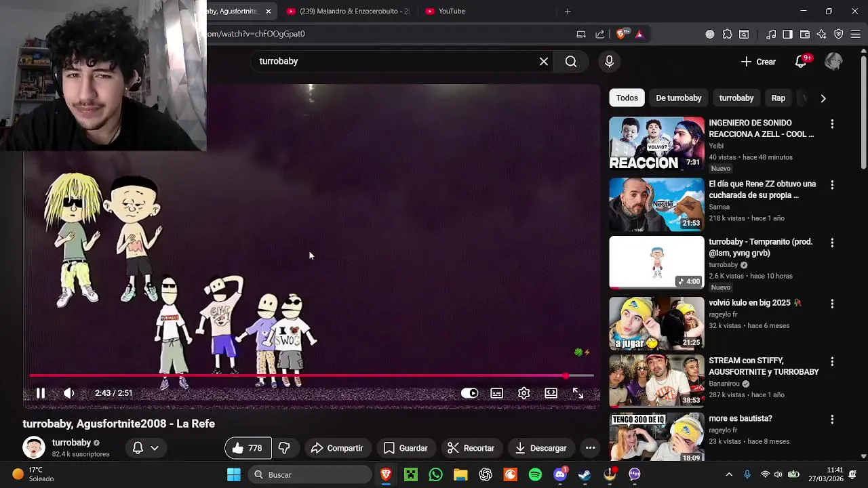Viewport: 868px width, 488px height.
Task: Expand the notification bell dropdown for turrobaby
Action: [146, 448]
